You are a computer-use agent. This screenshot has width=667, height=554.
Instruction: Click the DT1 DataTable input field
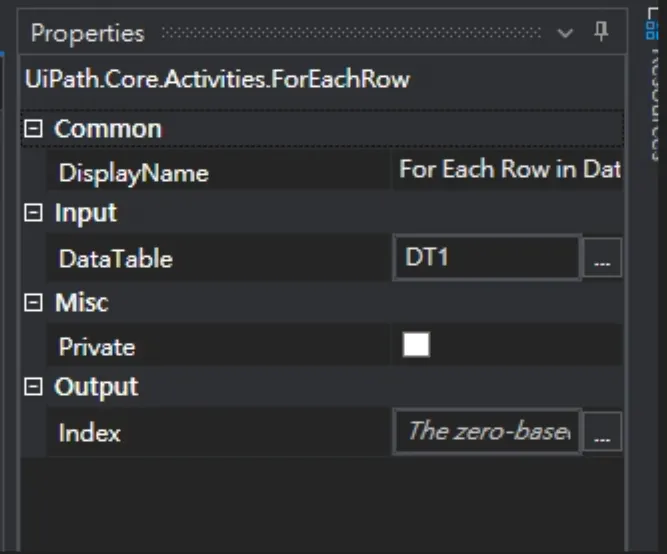click(486, 258)
